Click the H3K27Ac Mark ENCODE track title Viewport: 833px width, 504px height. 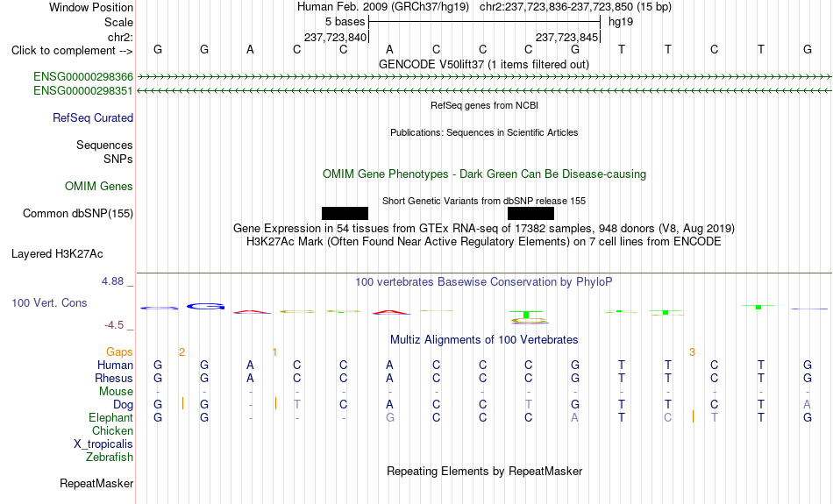tap(484, 242)
